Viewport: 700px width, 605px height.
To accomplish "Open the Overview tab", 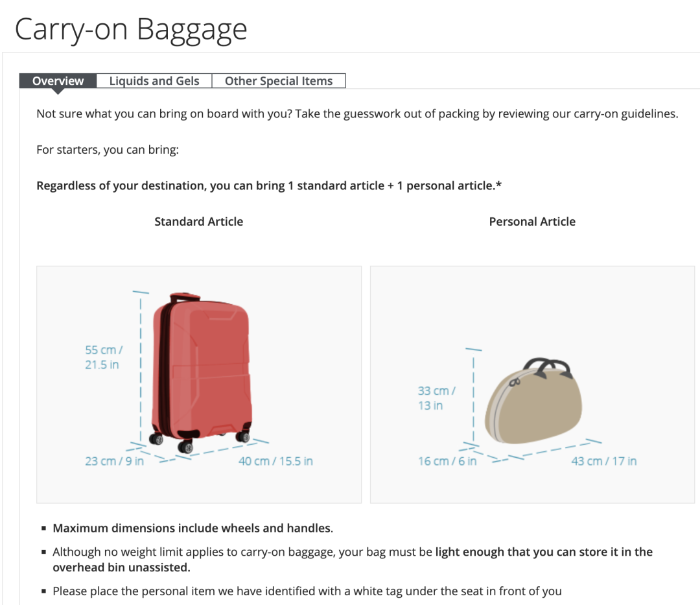I will point(58,81).
